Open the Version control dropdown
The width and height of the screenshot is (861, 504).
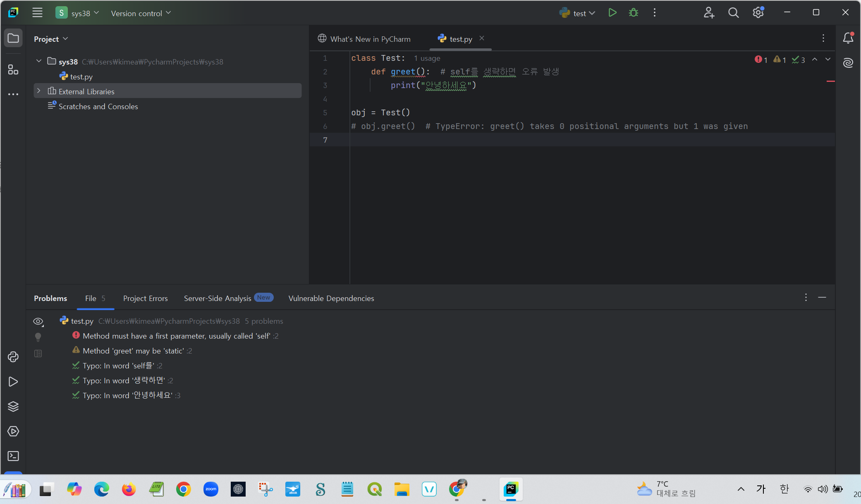coord(141,13)
